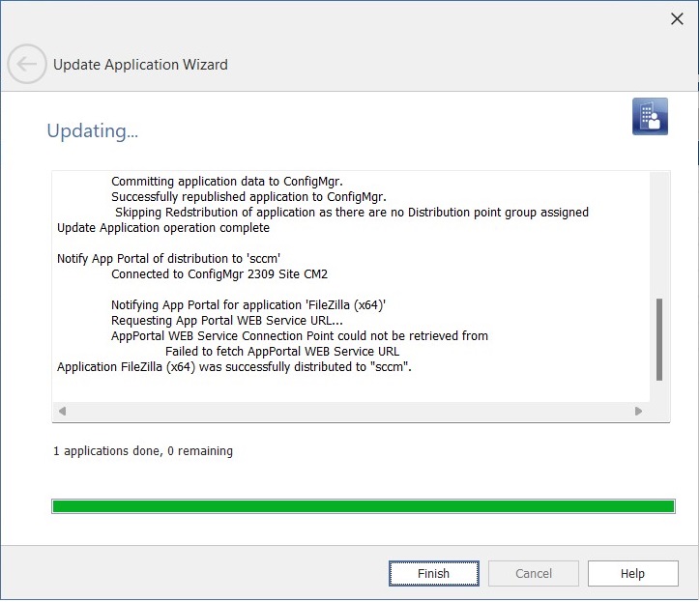The width and height of the screenshot is (700, 602).
Task: Click the log's left scroll arrow
Action: pyautogui.click(x=63, y=411)
